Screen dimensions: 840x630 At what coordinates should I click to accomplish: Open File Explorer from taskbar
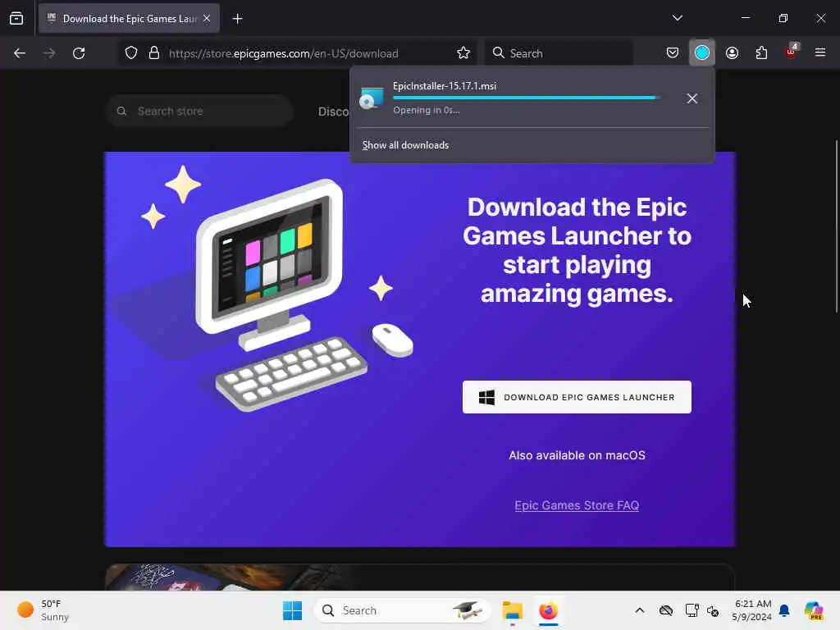512,610
